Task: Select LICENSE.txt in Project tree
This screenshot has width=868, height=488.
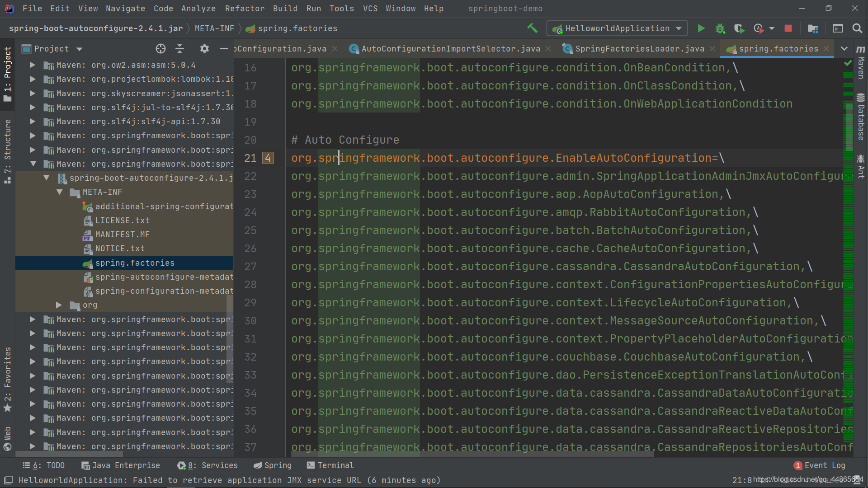Action: click(123, 221)
